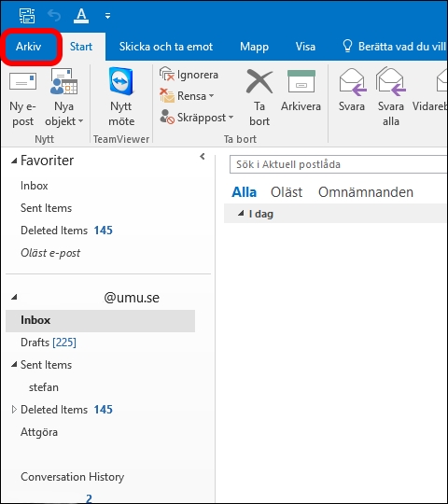Click the send/receive all folders quick access icon
This screenshot has width=448, height=504.
27,16
